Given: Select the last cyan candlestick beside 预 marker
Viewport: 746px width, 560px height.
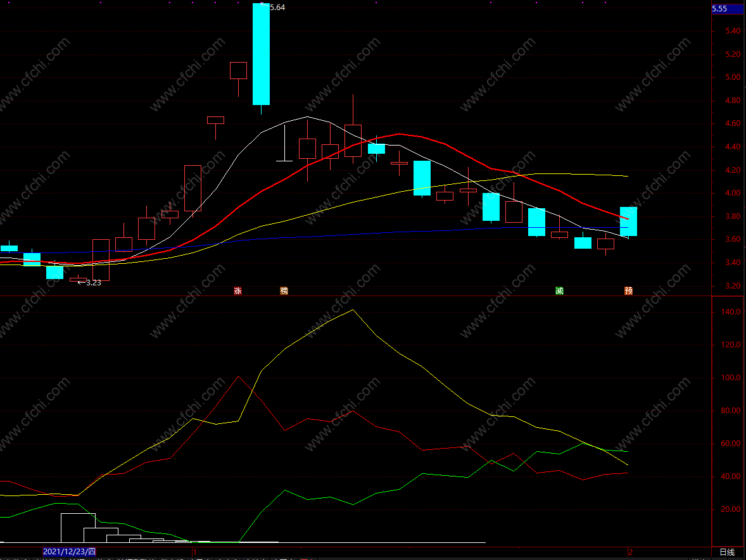Looking at the screenshot, I should pos(628,221).
